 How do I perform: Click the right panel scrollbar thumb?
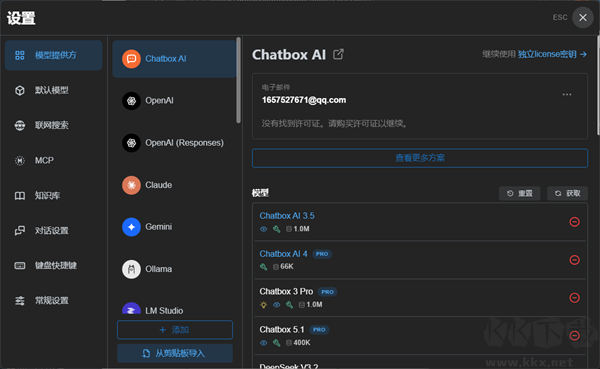[x=598, y=86]
